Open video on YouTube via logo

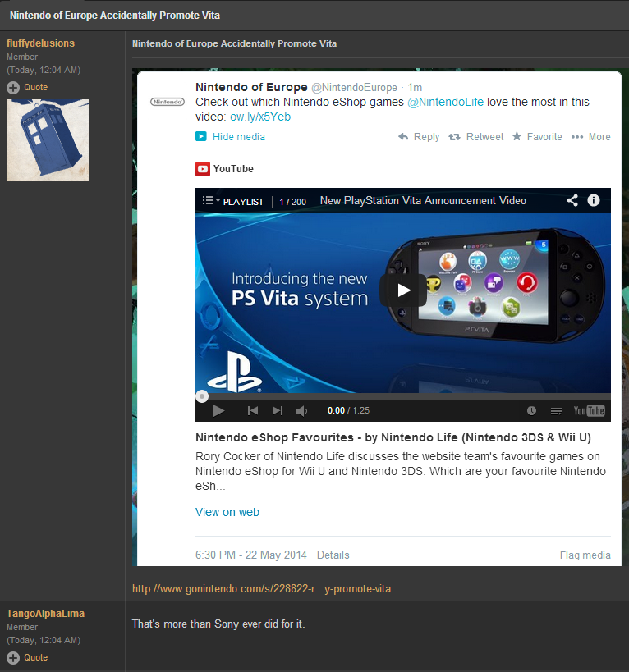pos(589,410)
